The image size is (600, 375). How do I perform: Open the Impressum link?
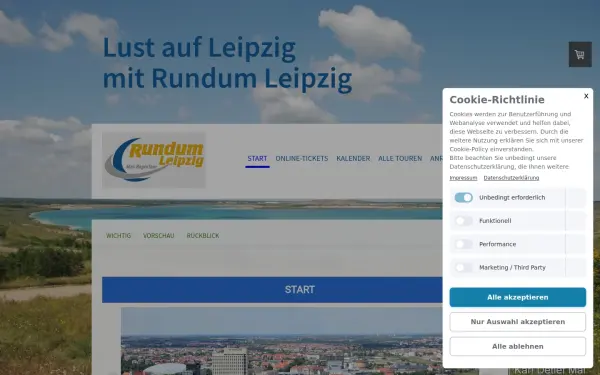click(x=463, y=178)
